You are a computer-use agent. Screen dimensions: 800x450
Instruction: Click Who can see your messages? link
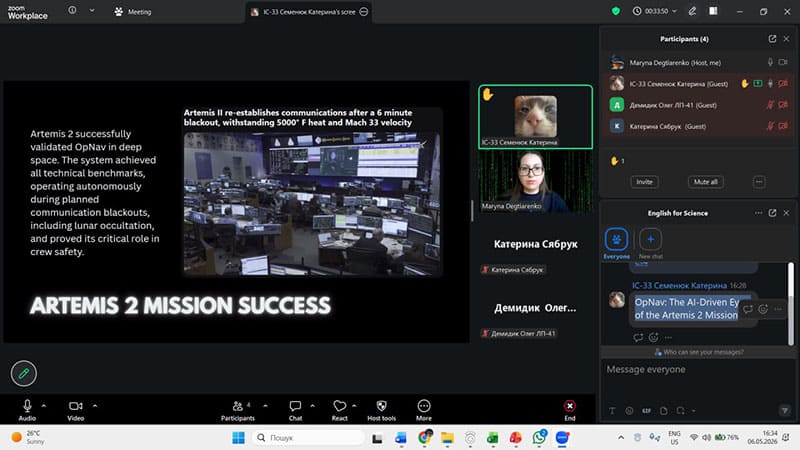tap(699, 352)
